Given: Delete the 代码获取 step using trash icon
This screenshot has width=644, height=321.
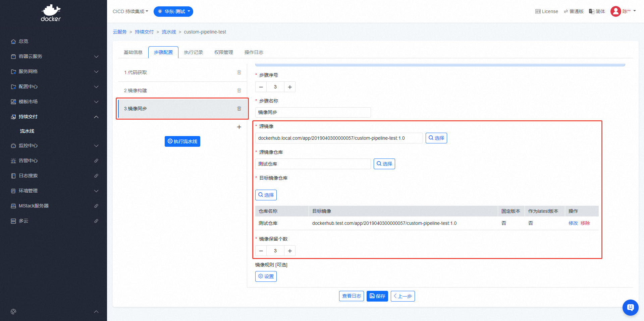Looking at the screenshot, I should 239,72.
